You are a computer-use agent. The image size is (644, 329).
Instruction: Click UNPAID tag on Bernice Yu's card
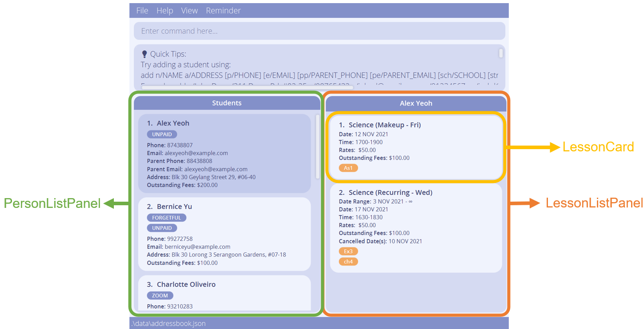162,228
